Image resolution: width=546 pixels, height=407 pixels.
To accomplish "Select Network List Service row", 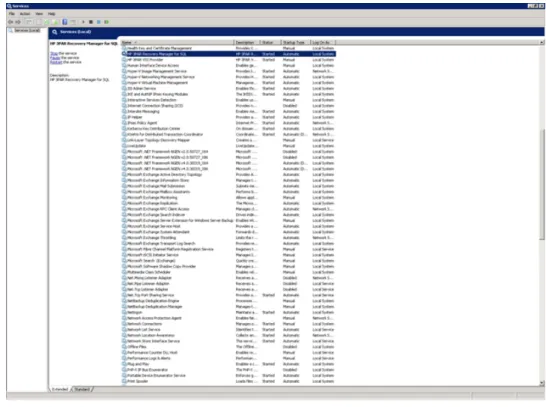I will (x=228, y=330).
